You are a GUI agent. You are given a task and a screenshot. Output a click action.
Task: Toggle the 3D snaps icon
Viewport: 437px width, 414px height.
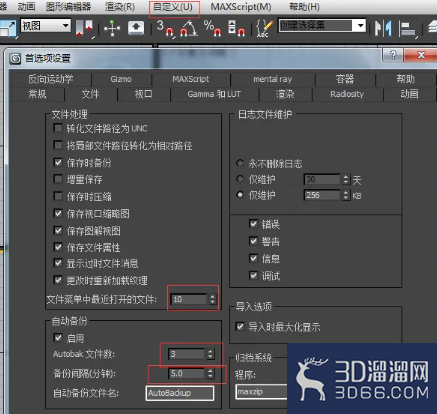click(166, 28)
